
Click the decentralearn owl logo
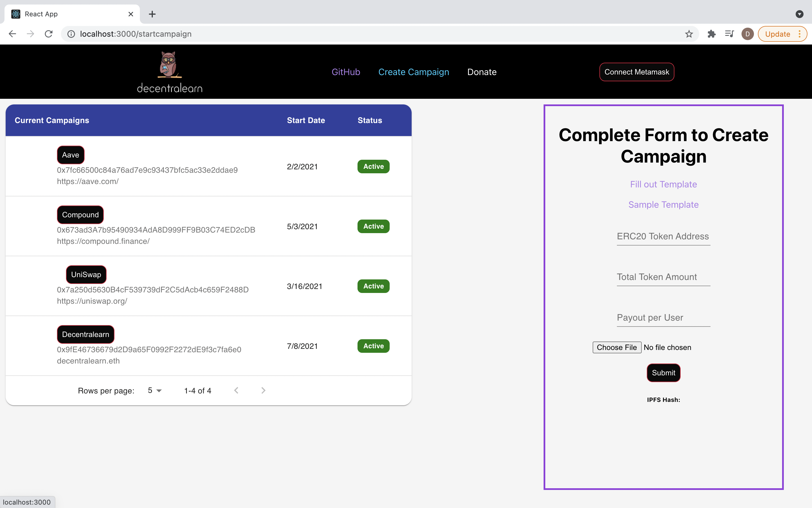[x=169, y=72]
